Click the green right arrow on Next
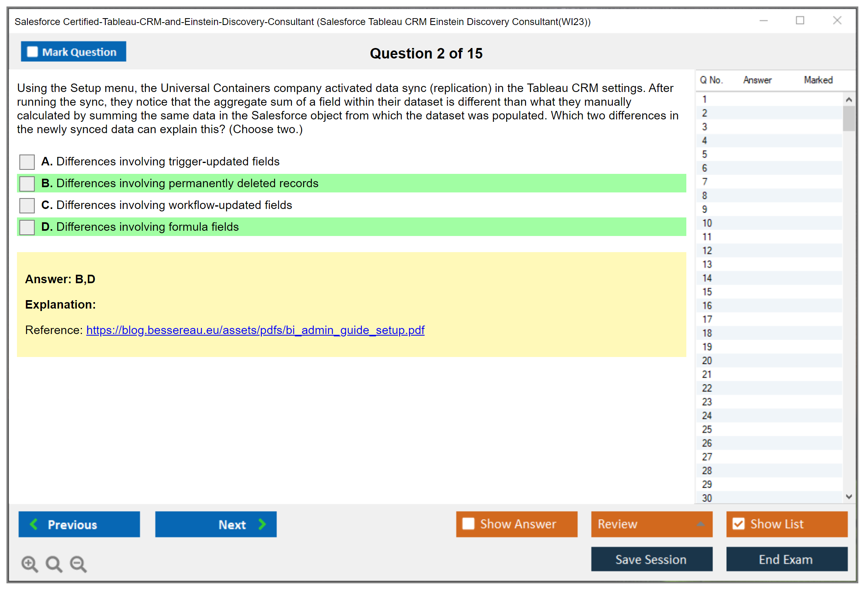This screenshot has width=868, height=593. click(x=262, y=524)
